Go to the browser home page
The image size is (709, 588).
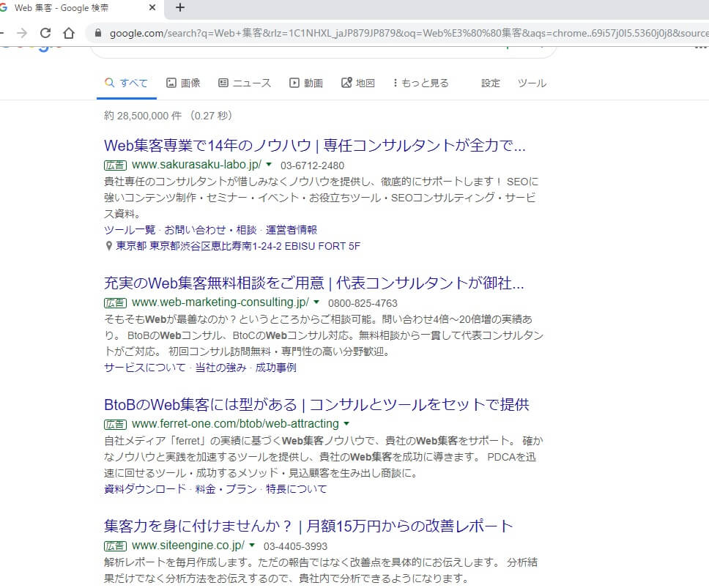69,33
